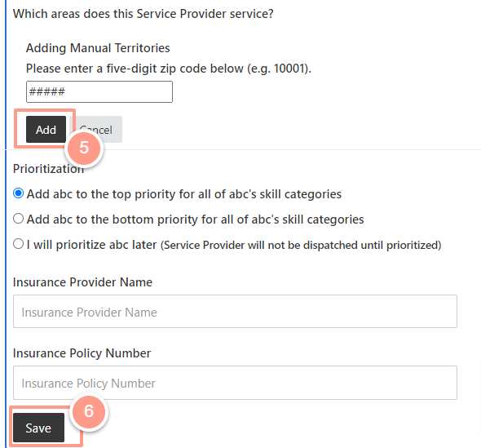This screenshot has width=481, height=448.
Task: Focus the five-digit zip code field
Action: tap(99, 92)
